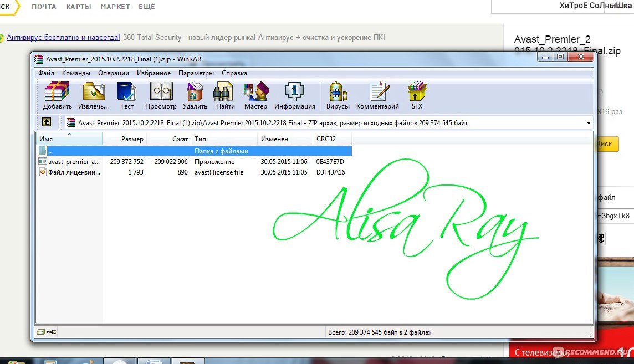The image size is (634, 364).
Task: Open the Избранное menu
Action: point(154,73)
